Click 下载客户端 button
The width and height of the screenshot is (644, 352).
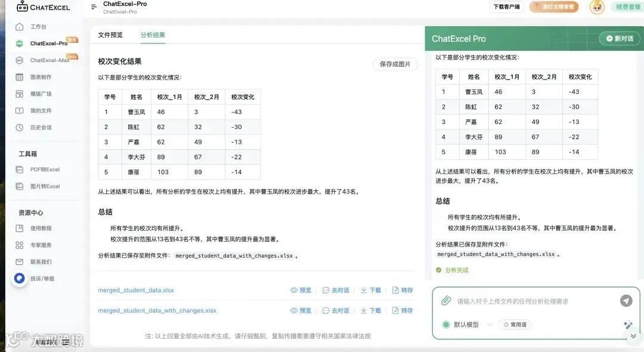click(x=506, y=7)
